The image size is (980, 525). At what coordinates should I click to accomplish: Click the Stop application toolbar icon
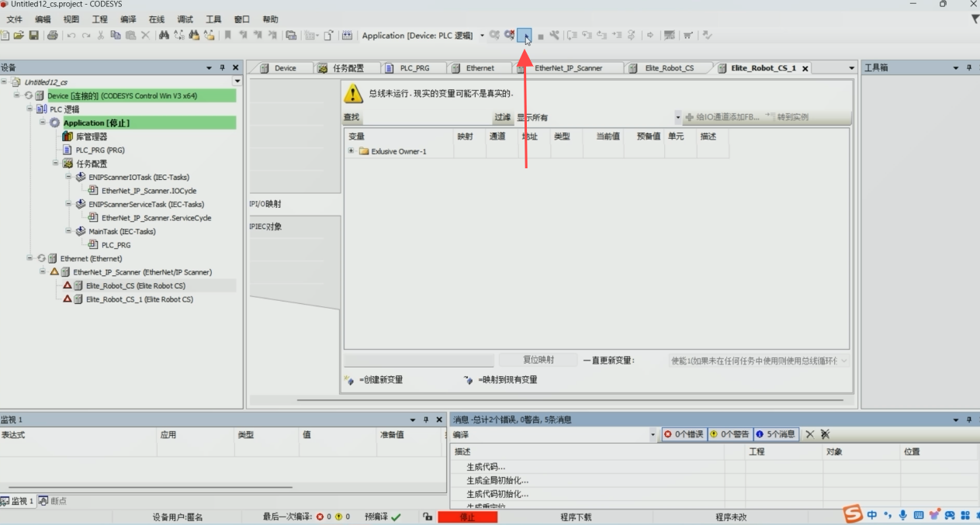[x=541, y=36]
